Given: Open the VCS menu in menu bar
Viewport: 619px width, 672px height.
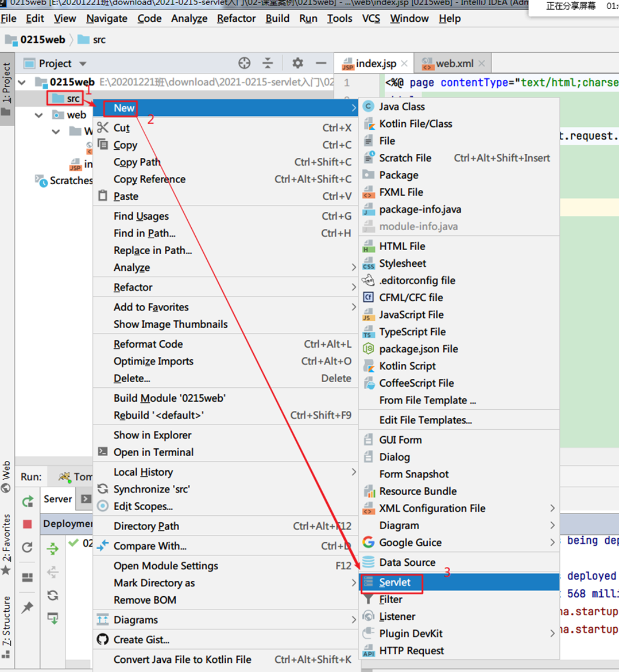Looking at the screenshot, I should (x=371, y=18).
